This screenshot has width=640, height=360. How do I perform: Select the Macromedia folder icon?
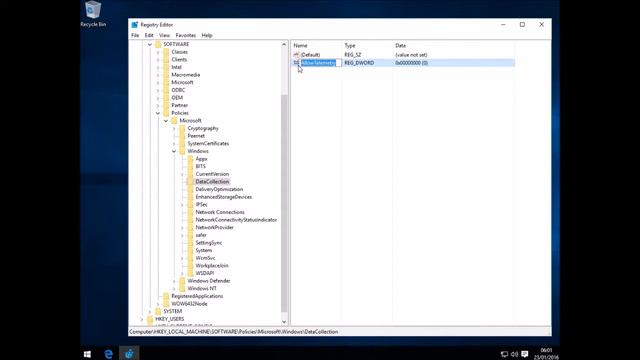[x=166, y=75]
